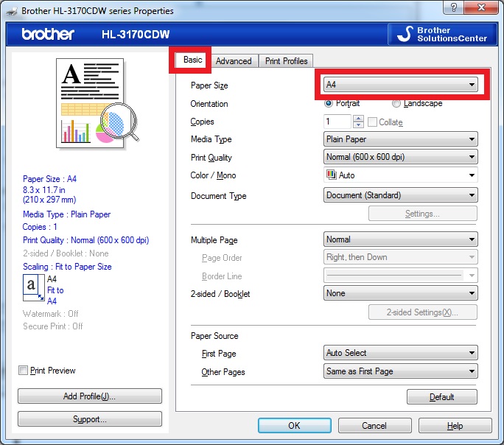Viewport: 504px width, 445px height.
Task: Open the Document Type dropdown
Action: (401, 195)
